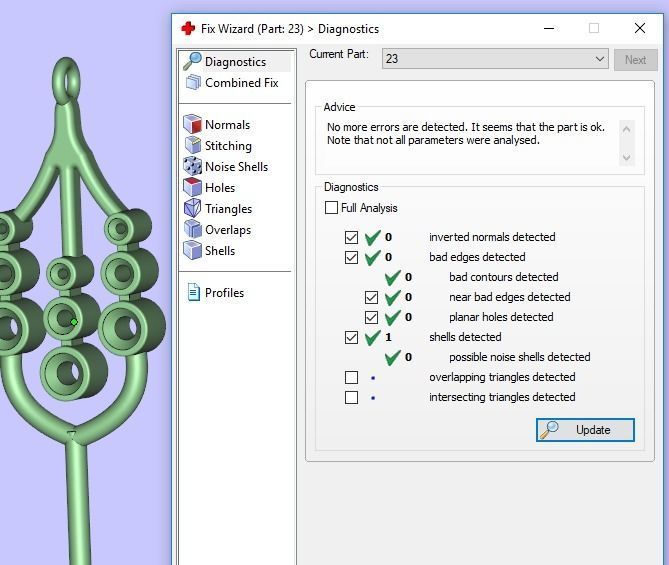The height and width of the screenshot is (565, 669).
Task: Enable intersecting triangles detected checkbox
Action: 351,397
